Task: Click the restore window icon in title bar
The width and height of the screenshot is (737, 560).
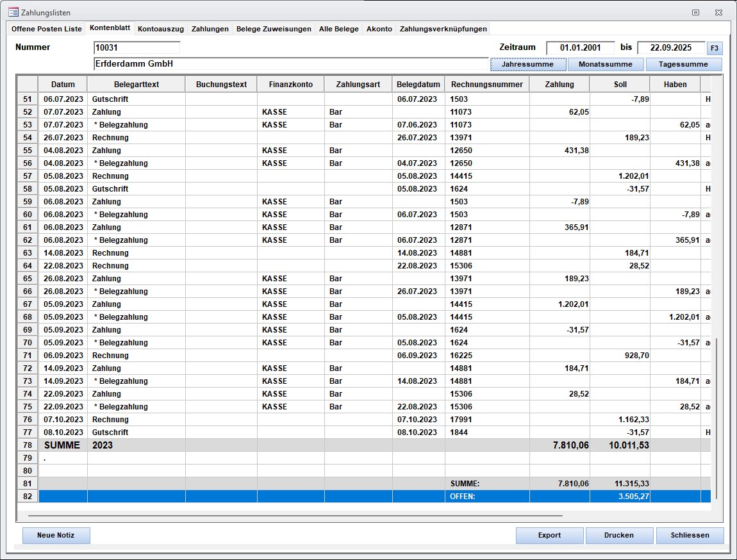Action: 695,12
